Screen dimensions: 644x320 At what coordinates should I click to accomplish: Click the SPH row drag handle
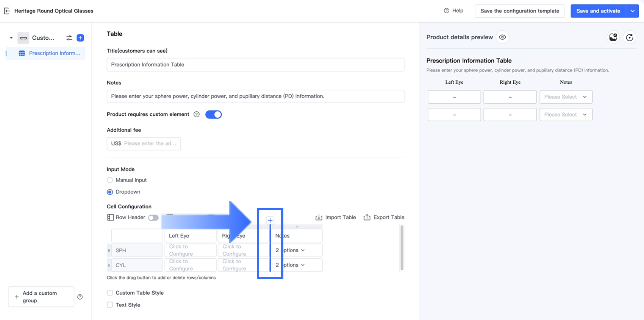(109, 250)
